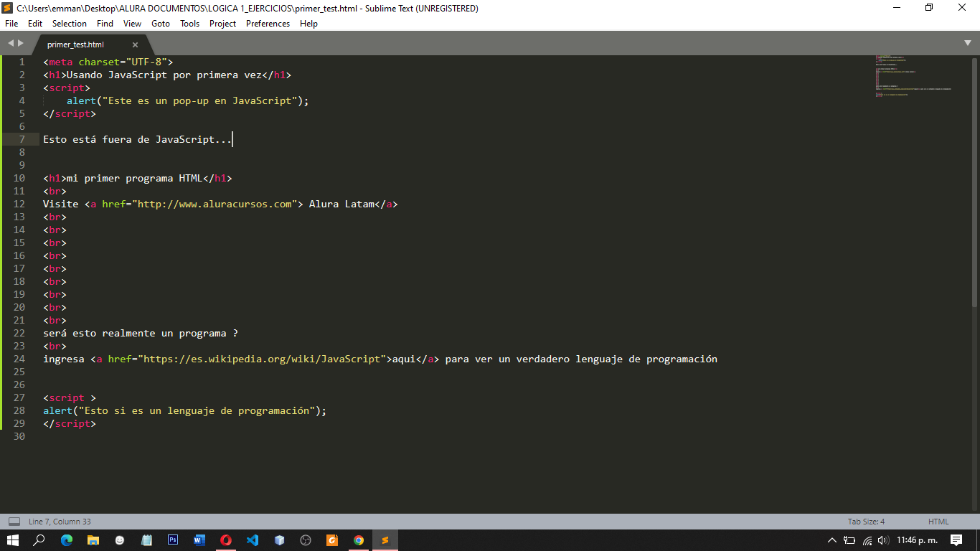
Task: Open the Windows Start menu
Action: click(x=13, y=540)
